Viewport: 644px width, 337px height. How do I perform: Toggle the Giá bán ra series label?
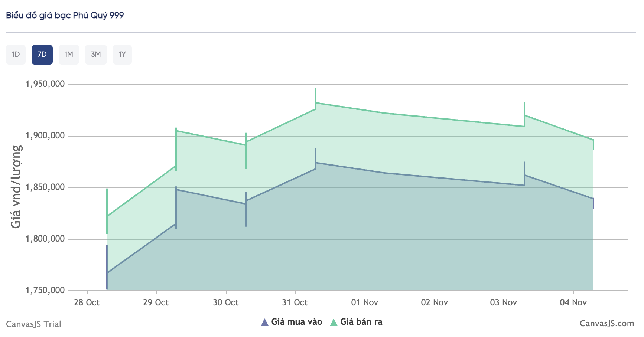[361, 322]
